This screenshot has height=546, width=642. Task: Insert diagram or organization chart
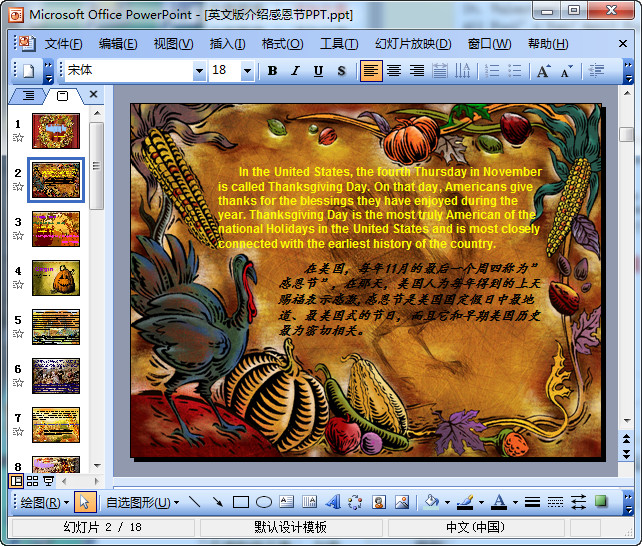(355, 502)
